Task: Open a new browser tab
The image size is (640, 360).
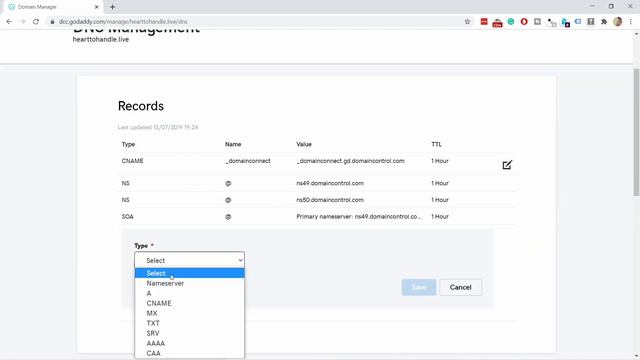Action: click(x=112, y=7)
